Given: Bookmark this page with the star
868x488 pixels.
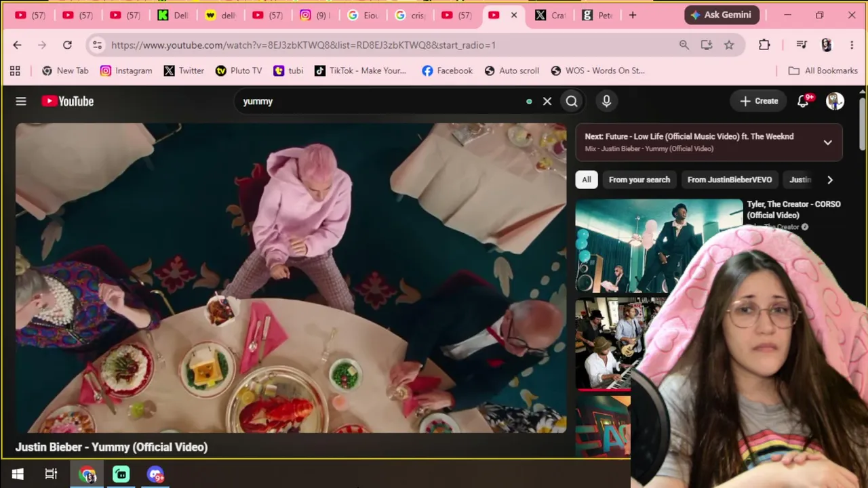Looking at the screenshot, I should pos(729,45).
